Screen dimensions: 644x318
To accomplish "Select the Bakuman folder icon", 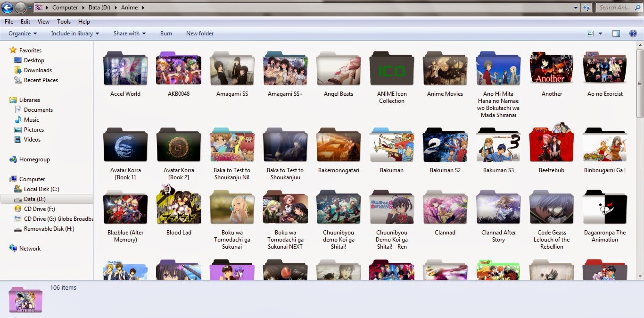I will [392, 145].
